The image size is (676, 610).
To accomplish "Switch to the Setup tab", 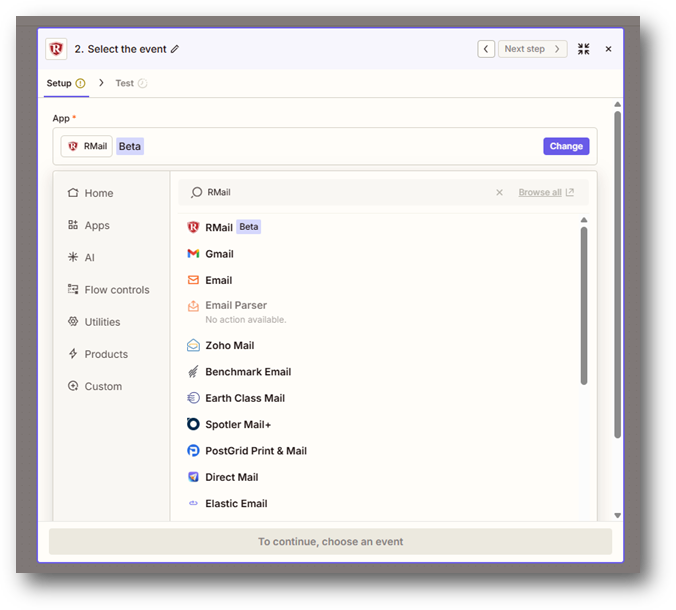I will click(x=60, y=83).
